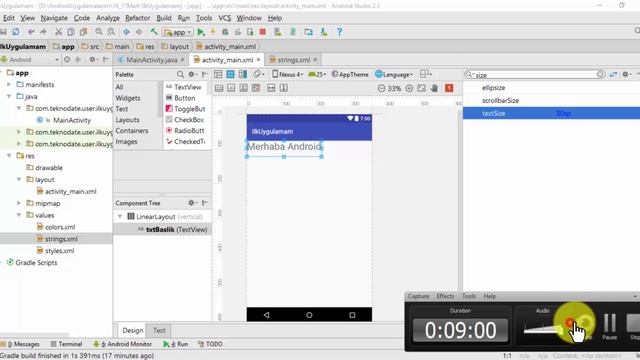Select the Blueprint view icon

230,74
